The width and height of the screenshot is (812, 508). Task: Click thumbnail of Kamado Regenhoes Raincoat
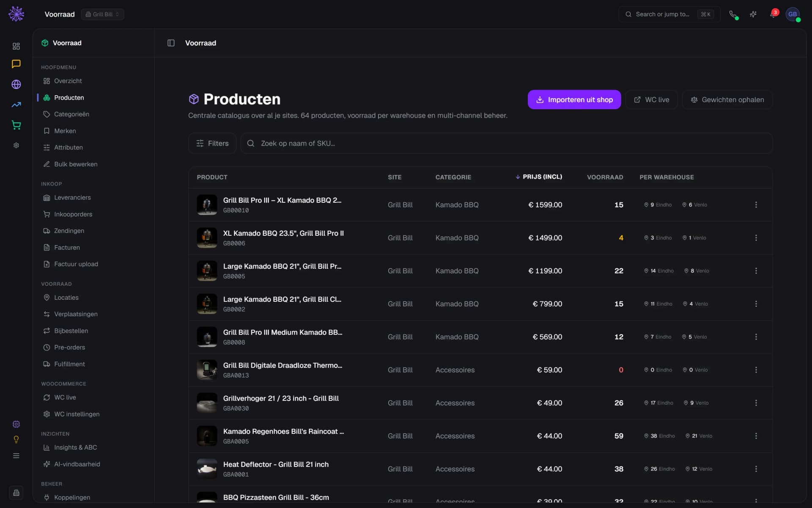click(x=207, y=436)
